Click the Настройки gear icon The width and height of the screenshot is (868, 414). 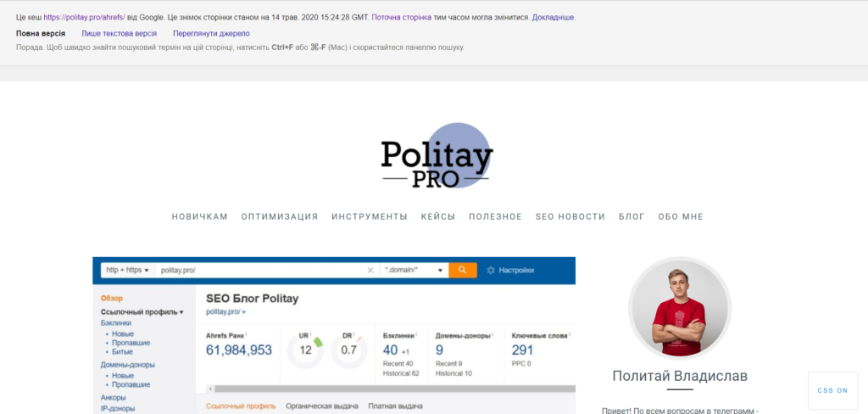[x=490, y=270]
